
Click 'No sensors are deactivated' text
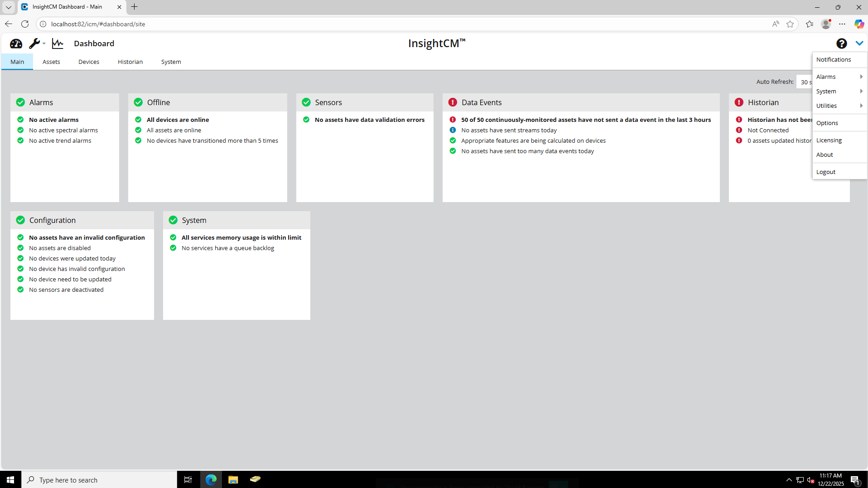[x=66, y=290]
